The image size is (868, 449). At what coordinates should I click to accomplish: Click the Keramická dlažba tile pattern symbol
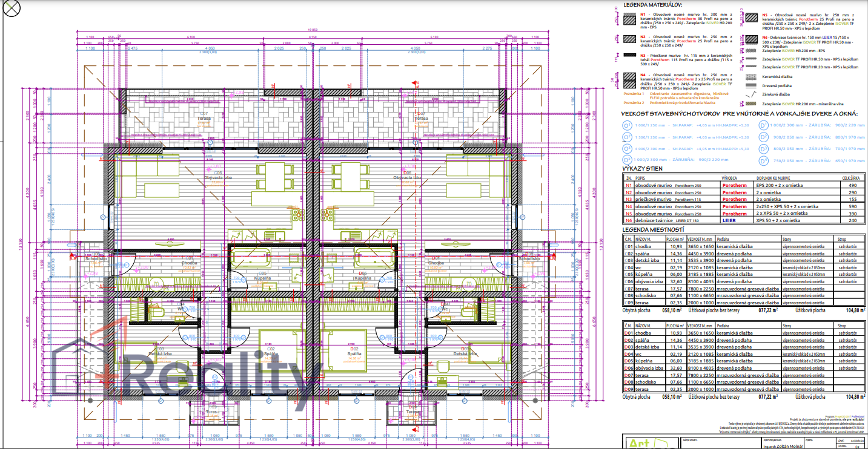(751, 77)
